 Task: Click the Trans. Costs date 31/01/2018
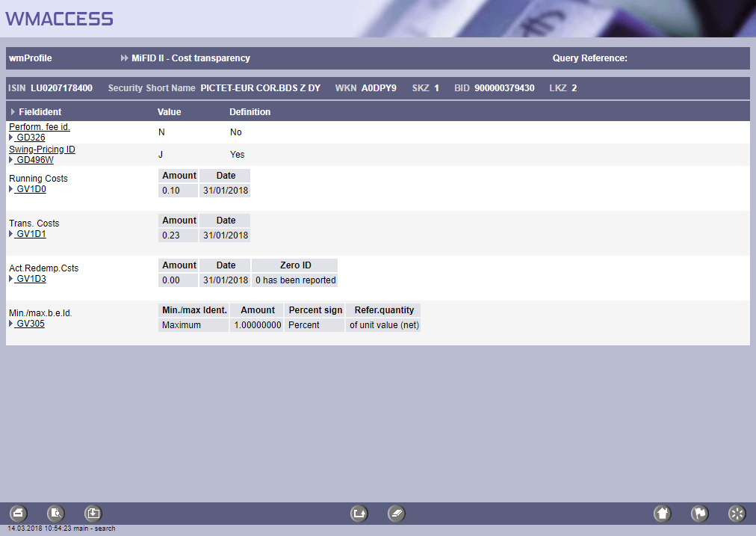tap(225, 235)
